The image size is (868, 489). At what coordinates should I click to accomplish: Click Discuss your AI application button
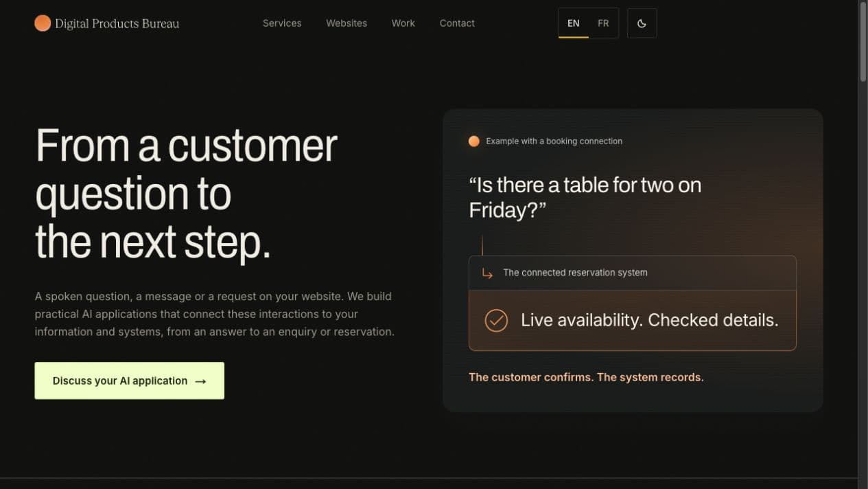coord(130,380)
